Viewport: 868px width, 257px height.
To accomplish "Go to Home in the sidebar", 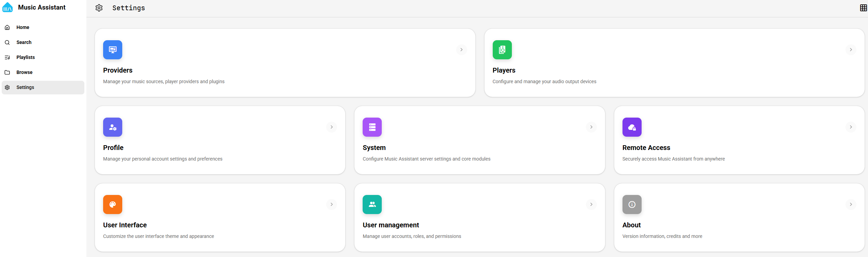I will pos(23,27).
